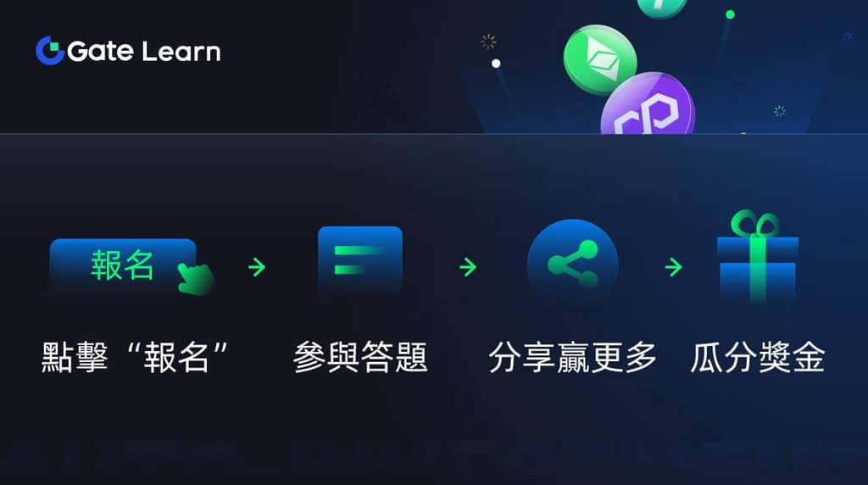The width and height of the screenshot is (868, 485).
Task: Click the 瓜分獎金 label
Action: click(x=757, y=357)
